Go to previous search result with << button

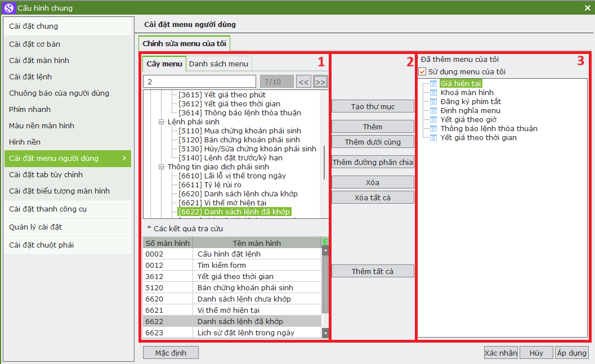304,82
